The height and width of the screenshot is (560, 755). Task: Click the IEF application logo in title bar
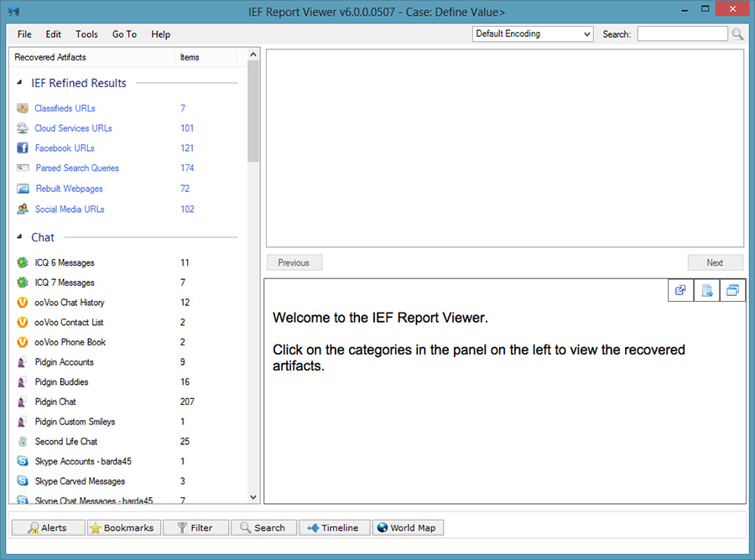click(13, 12)
